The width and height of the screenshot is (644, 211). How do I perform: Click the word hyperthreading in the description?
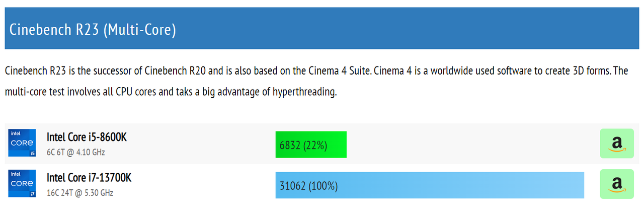coord(303,93)
